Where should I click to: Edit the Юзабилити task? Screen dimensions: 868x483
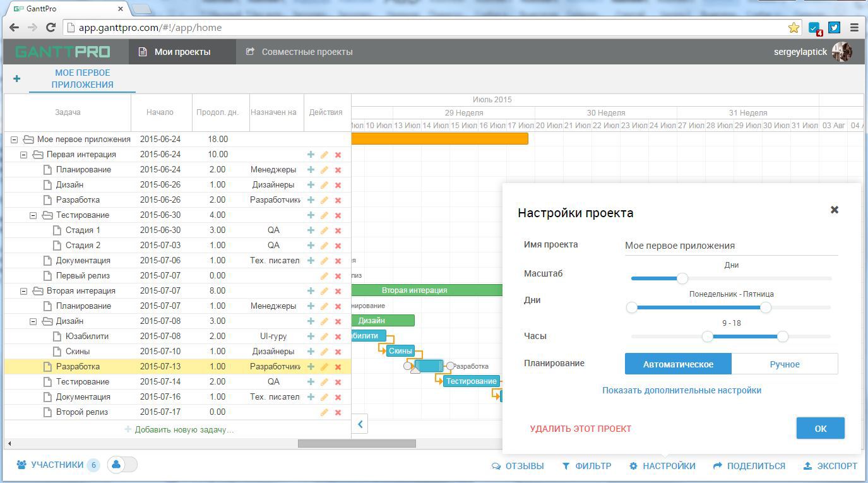pyautogui.click(x=324, y=337)
